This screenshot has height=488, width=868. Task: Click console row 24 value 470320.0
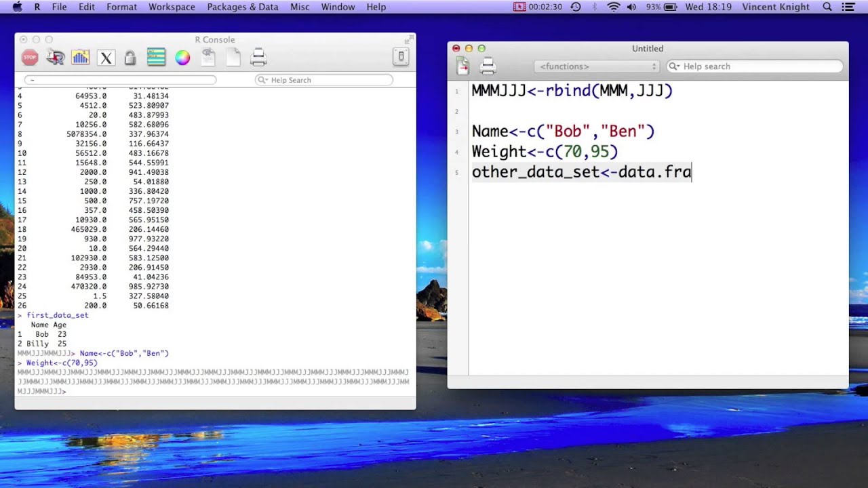point(88,286)
